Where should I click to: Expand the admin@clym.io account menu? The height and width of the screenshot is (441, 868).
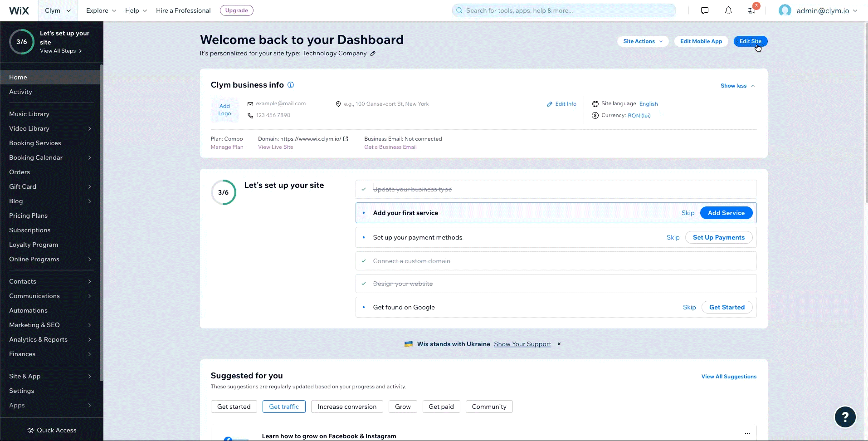coord(827,10)
